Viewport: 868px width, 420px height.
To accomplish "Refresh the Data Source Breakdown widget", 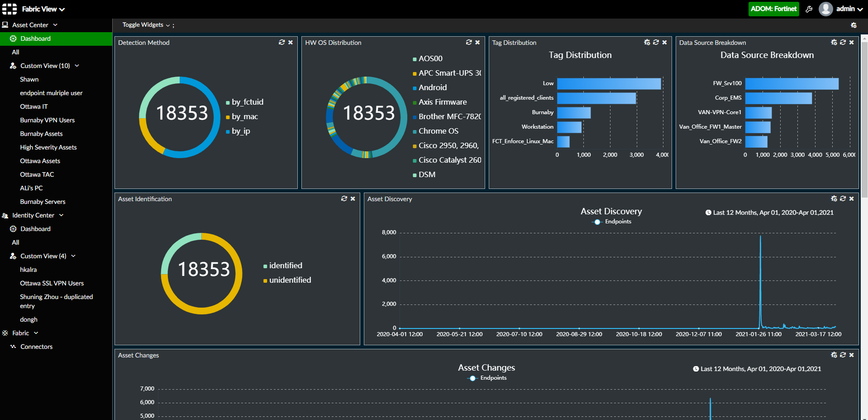I will (x=843, y=42).
